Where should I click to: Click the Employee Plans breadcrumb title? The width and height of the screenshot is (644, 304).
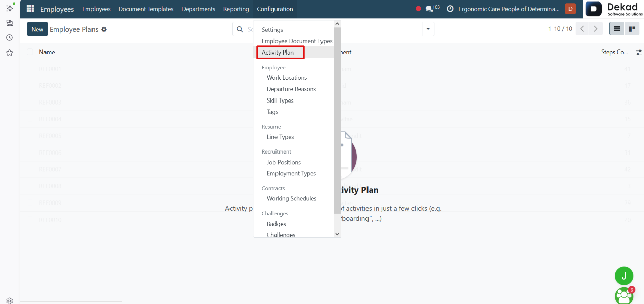pos(74,29)
